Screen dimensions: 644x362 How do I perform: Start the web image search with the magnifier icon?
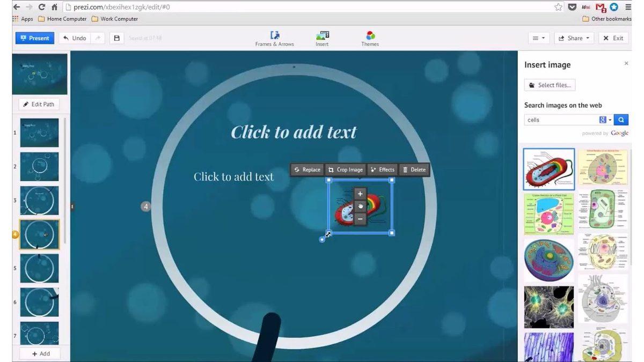point(620,120)
